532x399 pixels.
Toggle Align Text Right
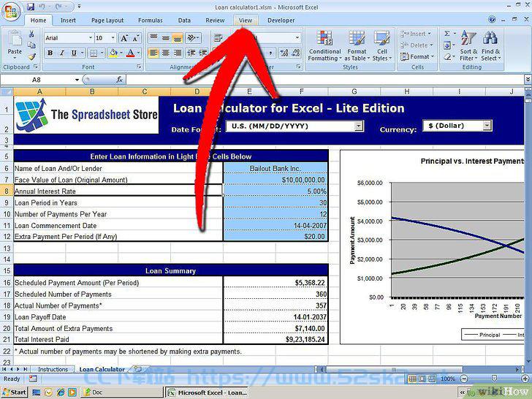(177, 53)
